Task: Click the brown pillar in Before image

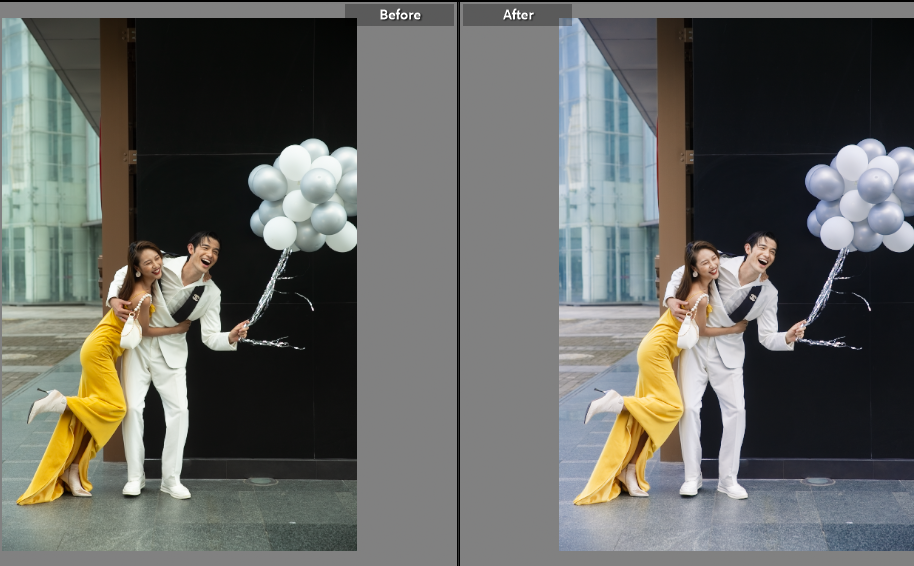Action: 114,150
